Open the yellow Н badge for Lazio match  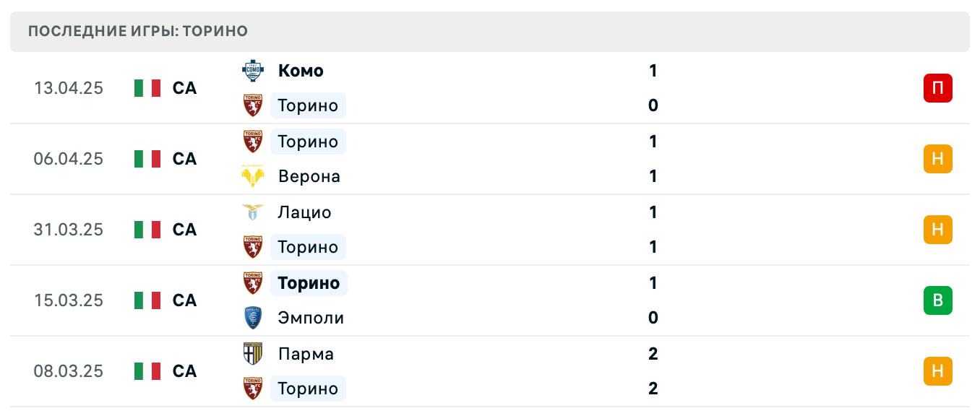[937, 230]
